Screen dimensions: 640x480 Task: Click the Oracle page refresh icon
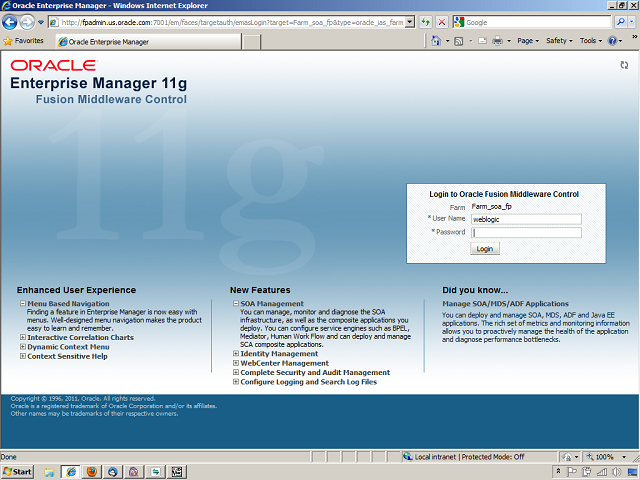[x=624, y=65]
